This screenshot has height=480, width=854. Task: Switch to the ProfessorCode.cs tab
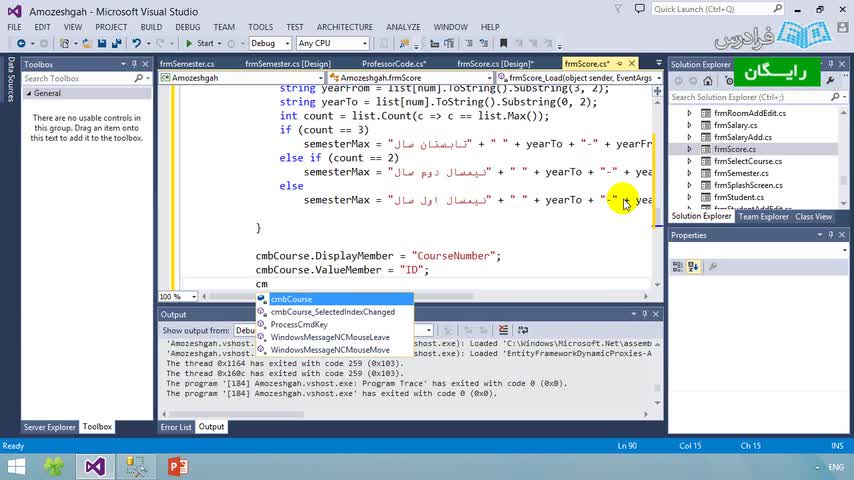394,64
